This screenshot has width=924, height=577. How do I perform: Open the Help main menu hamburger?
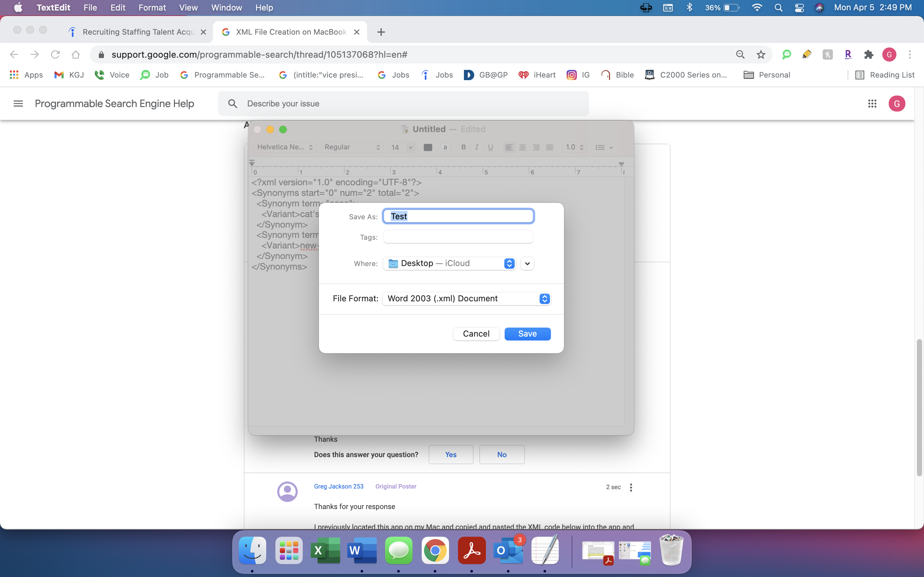click(18, 104)
